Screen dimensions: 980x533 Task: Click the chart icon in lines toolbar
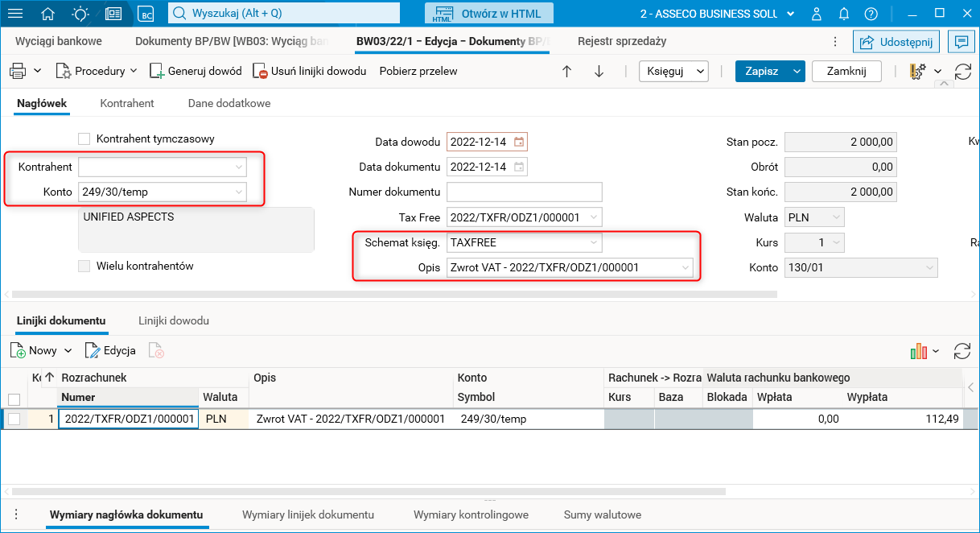919,351
